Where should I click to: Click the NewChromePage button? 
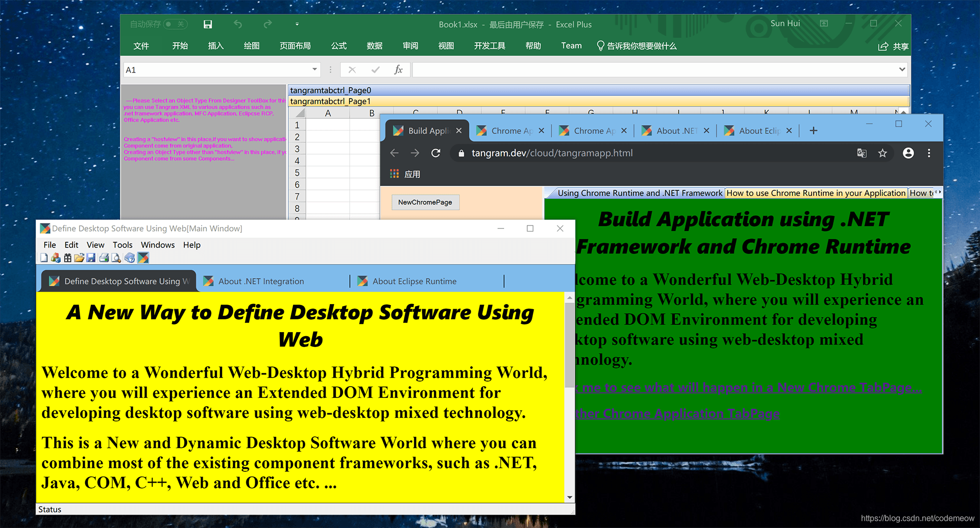tap(425, 203)
